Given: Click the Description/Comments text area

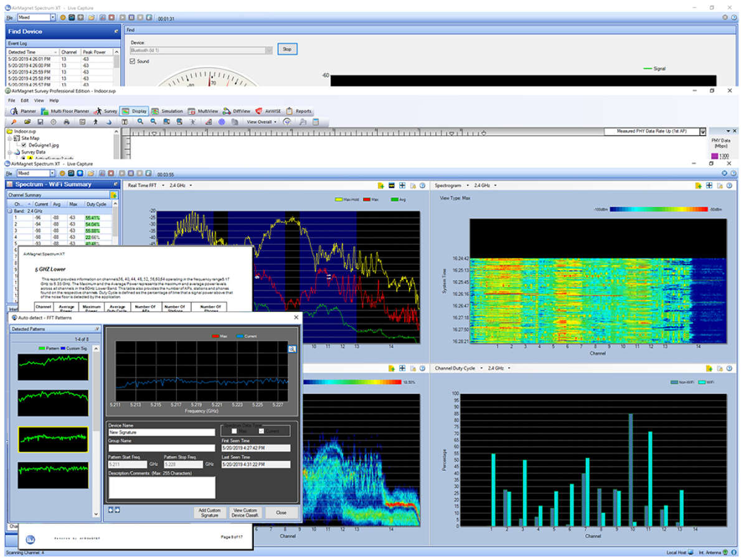Looking at the screenshot, I should [x=162, y=487].
